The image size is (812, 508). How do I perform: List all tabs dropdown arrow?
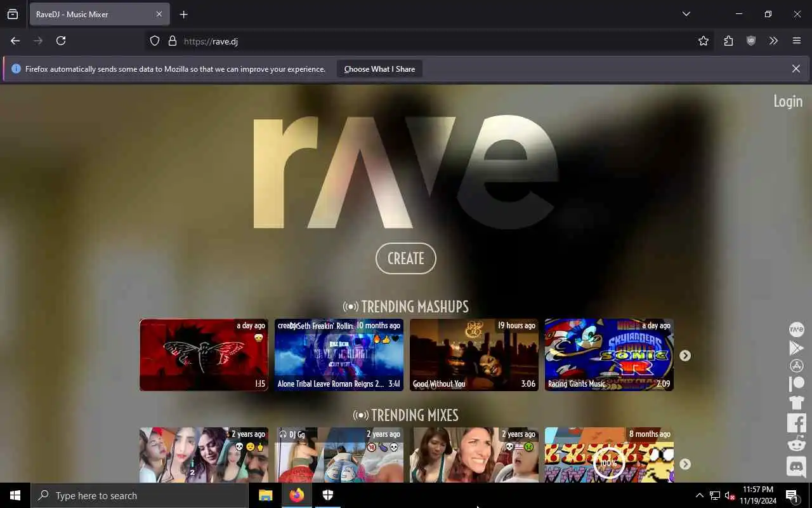(686, 14)
